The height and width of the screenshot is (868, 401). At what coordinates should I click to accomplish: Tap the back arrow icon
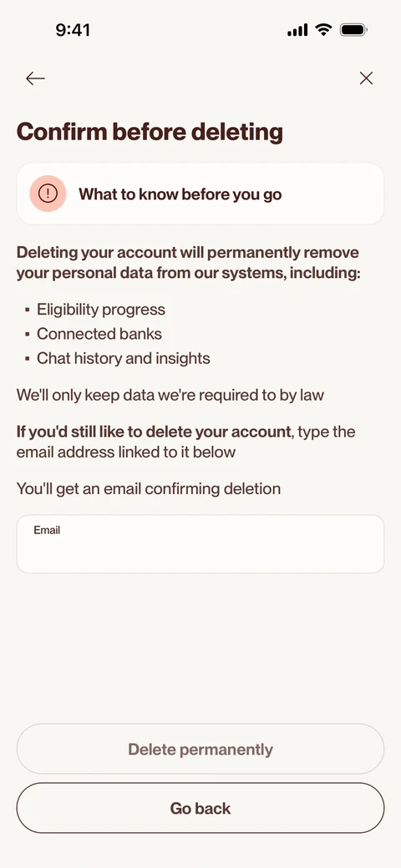[x=35, y=78]
